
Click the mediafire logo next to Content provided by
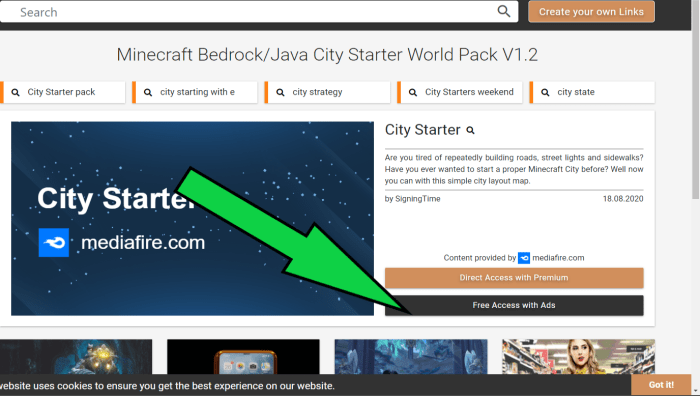pos(524,258)
